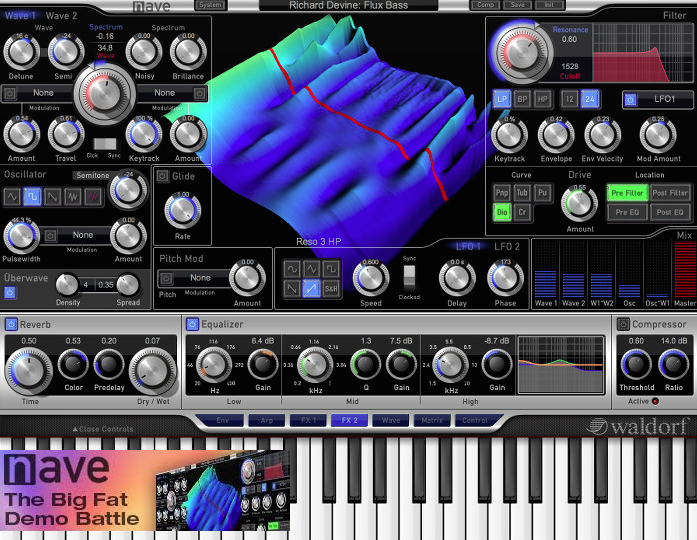697x540 pixels.
Task: Select Cr drive curve
Action: click(522, 212)
